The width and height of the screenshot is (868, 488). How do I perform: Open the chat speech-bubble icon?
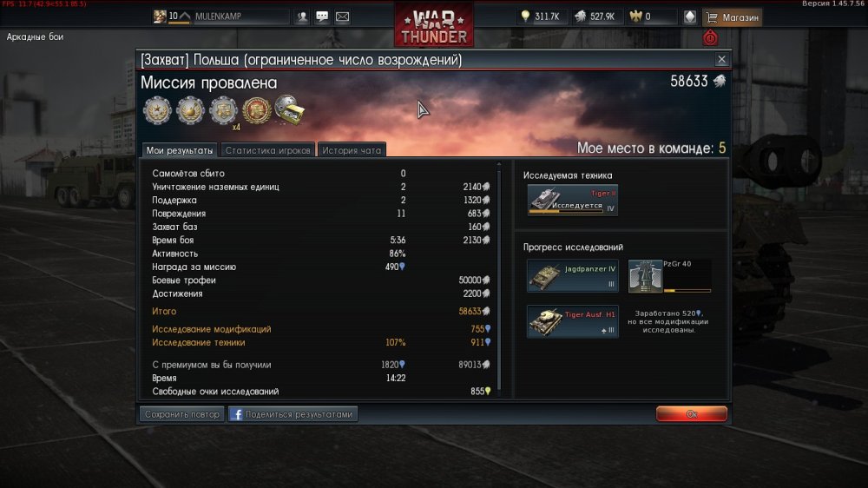[x=322, y=16]
